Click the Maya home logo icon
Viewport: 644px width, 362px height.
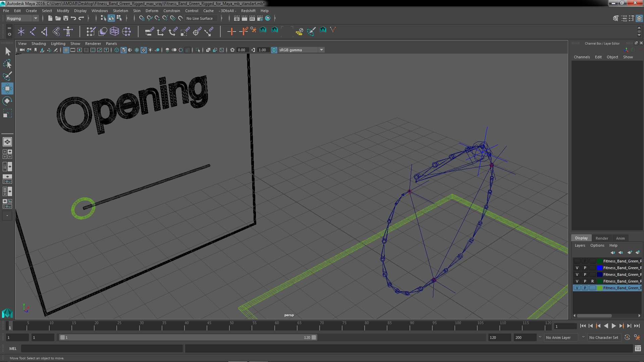pos(7,313)
